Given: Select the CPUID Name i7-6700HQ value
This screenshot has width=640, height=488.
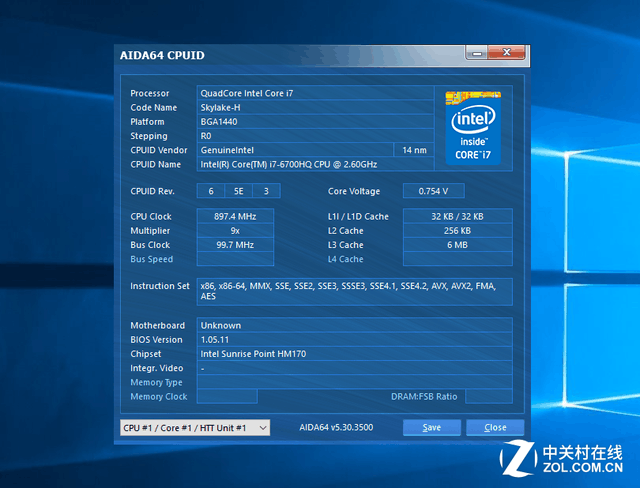Looking at the screenshot, I should [x=315, y=164].
